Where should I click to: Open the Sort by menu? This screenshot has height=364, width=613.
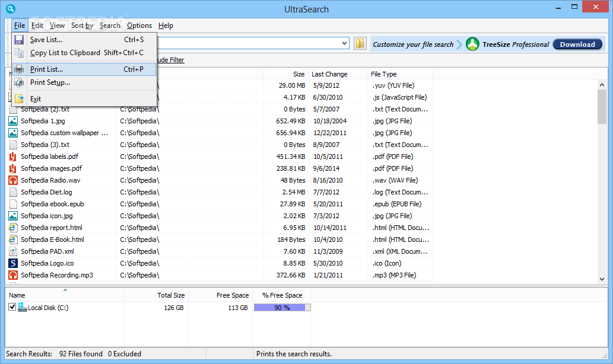point(82,25)
